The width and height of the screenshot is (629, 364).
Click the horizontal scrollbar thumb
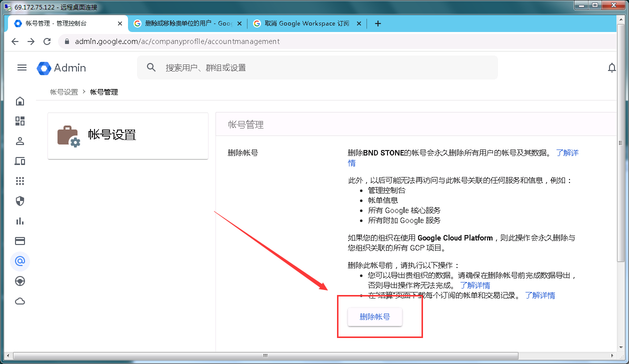click(x=266, y=355)
